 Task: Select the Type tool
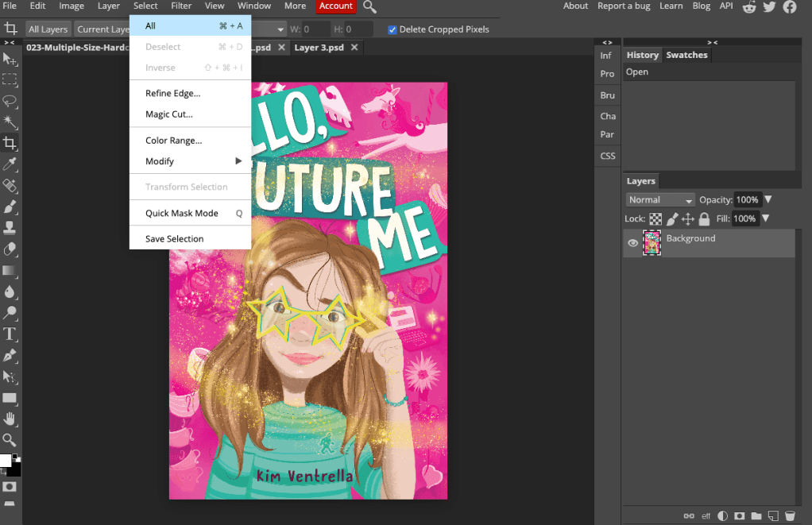(x=10, y=334)
